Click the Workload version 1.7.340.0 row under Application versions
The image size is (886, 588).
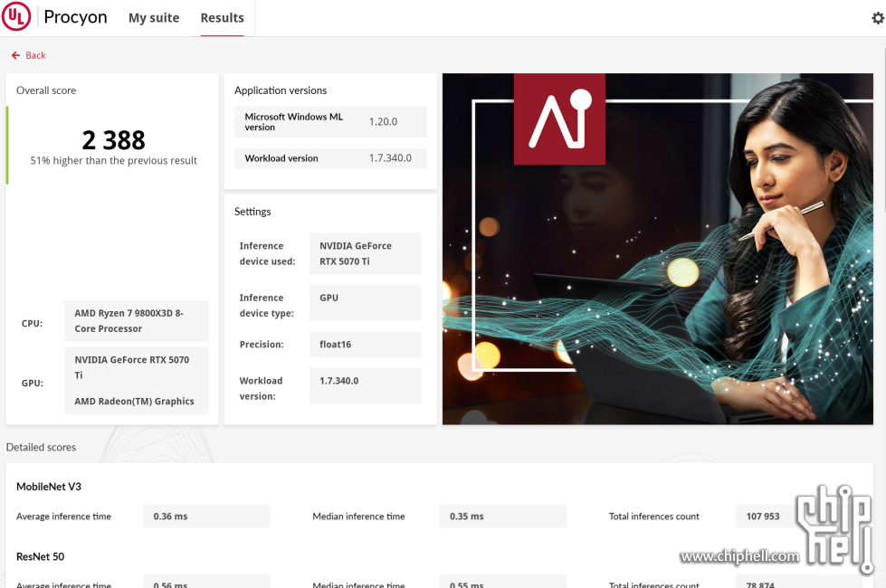330,158
